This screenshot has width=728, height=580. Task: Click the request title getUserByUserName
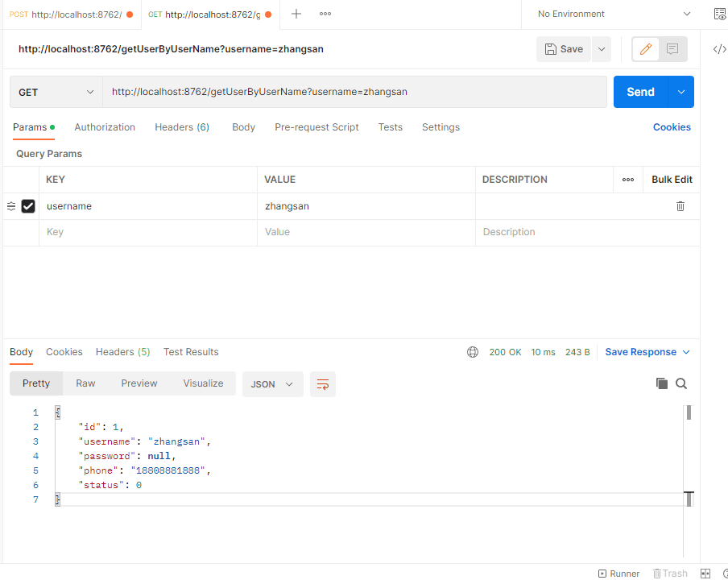pos(171,49)
